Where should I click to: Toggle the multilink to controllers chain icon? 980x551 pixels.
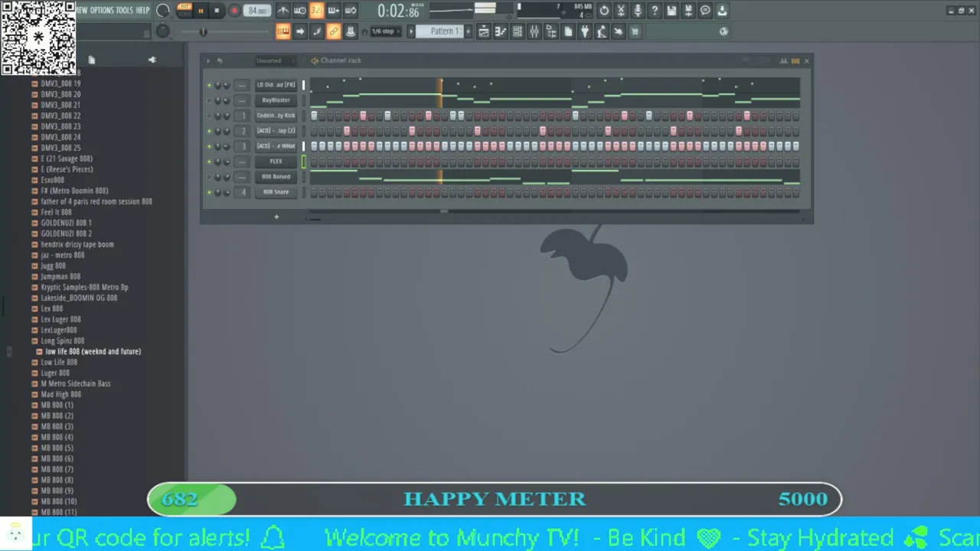point(334,31)
